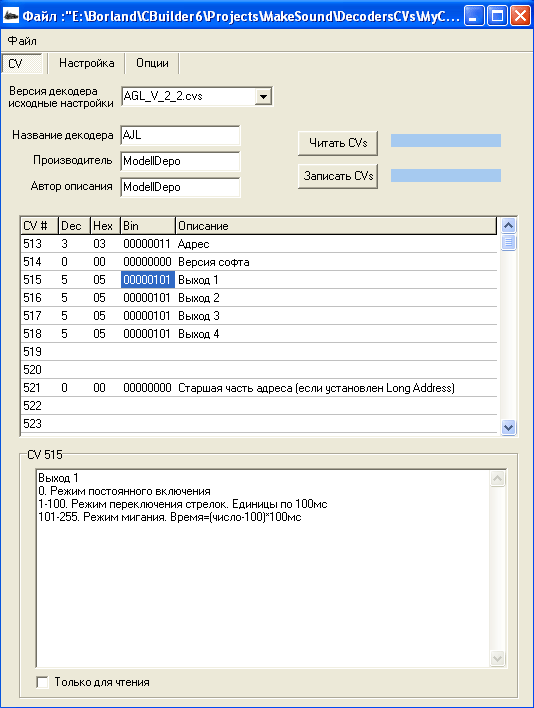Image resolution: width=534 pixels, height=708 pixels.
Task: Click description box scroll-up arrow
Action: coord(497,479)
